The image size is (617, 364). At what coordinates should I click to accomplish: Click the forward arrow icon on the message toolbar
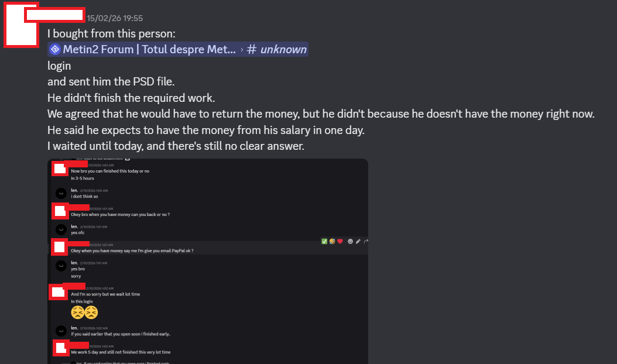coord(366,241)
